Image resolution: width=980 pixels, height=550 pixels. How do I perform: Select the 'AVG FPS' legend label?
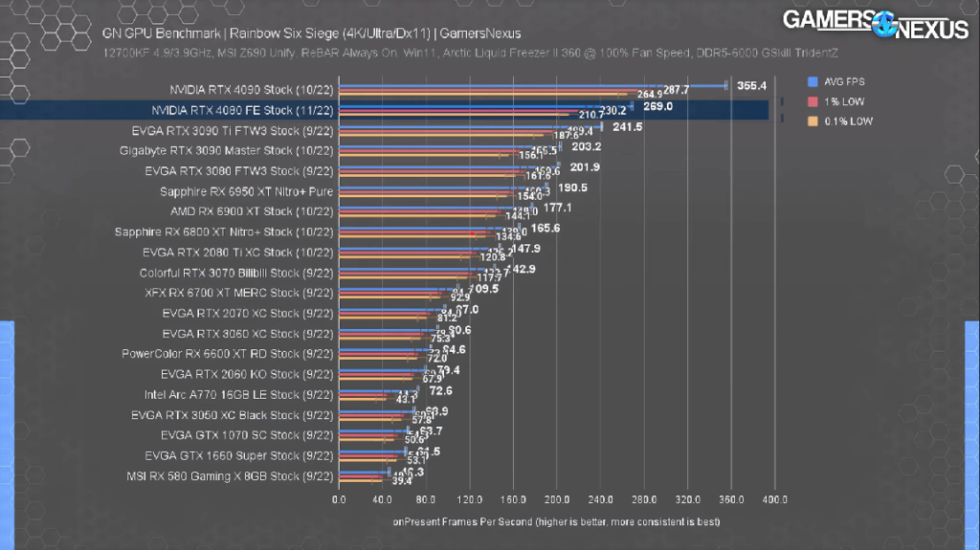[844, 82]
